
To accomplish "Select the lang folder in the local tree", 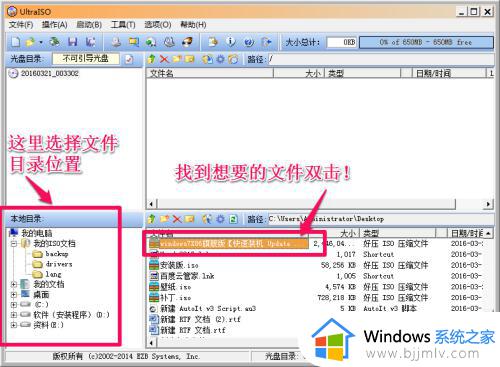I will (53, 274).
